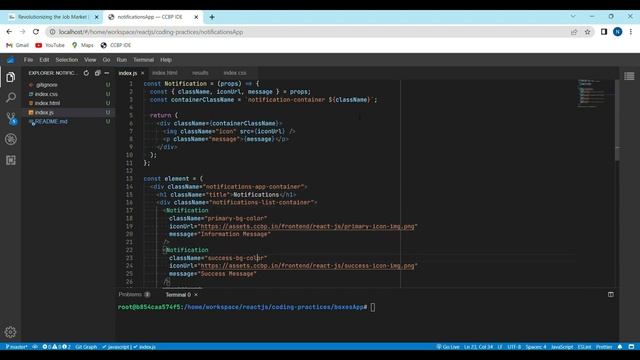Open the Explorer more actions menu
Viewport: 640px width, 360px height.
[107, 73]
